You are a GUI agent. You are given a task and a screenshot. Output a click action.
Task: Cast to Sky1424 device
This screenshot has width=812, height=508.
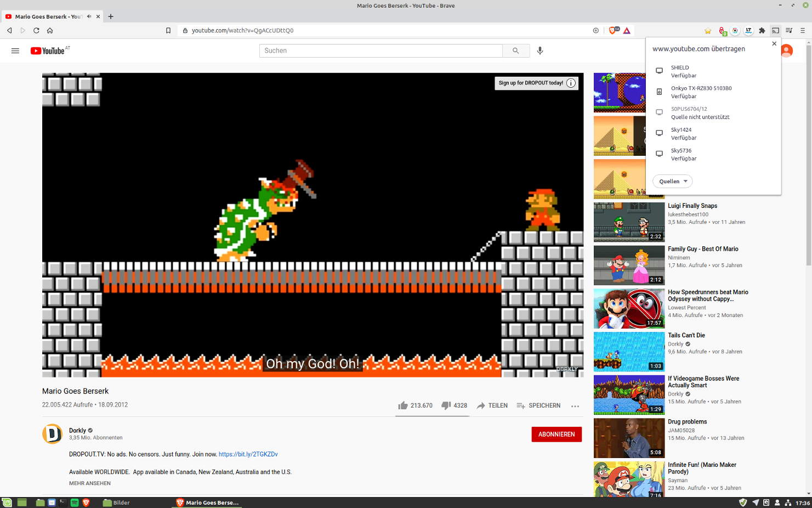(x=713, y=134)
